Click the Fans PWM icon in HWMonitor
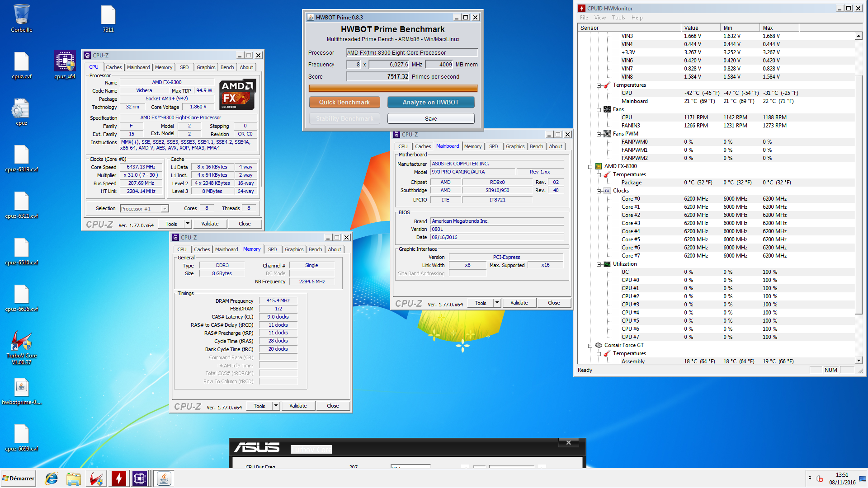The height and width of the screenshot is (488, 868). [607, 134]
